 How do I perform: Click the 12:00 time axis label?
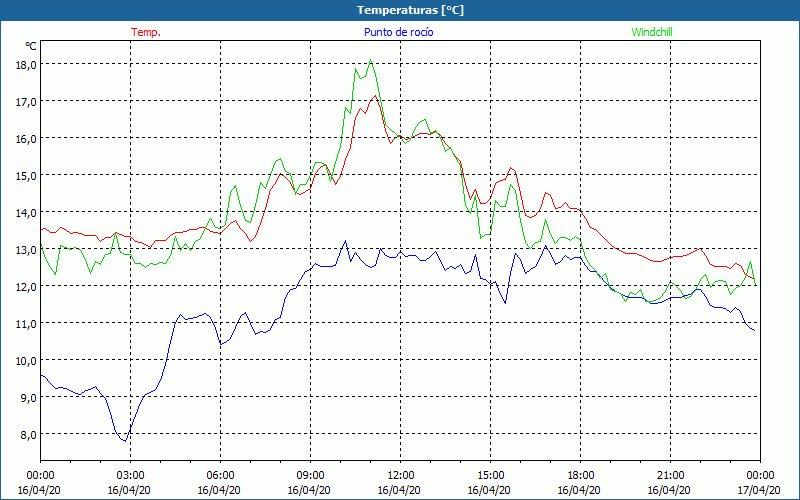pos(401,476)
